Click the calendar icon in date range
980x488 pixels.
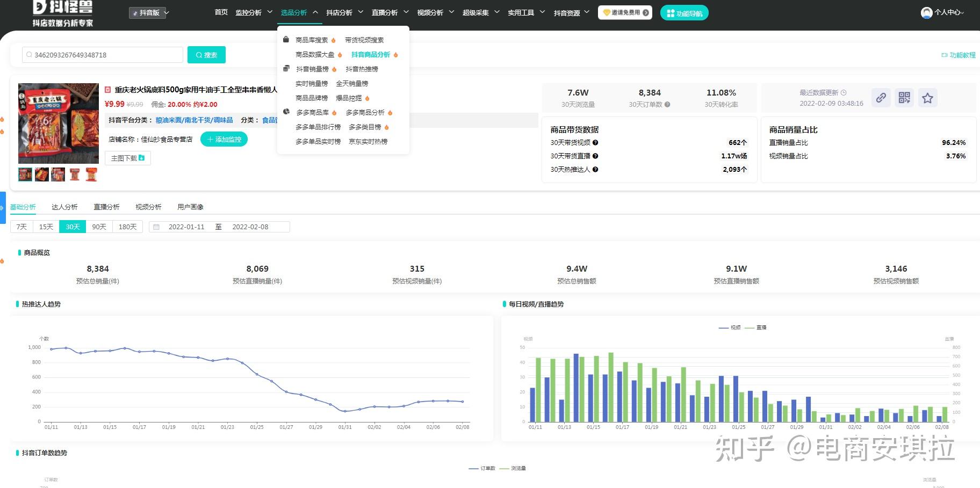(156, 227)
